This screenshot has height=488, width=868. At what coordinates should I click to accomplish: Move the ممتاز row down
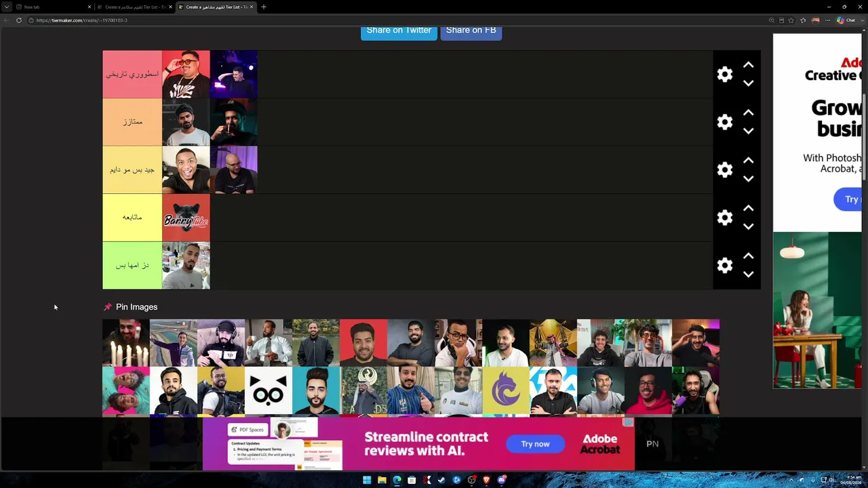(748, 131)
